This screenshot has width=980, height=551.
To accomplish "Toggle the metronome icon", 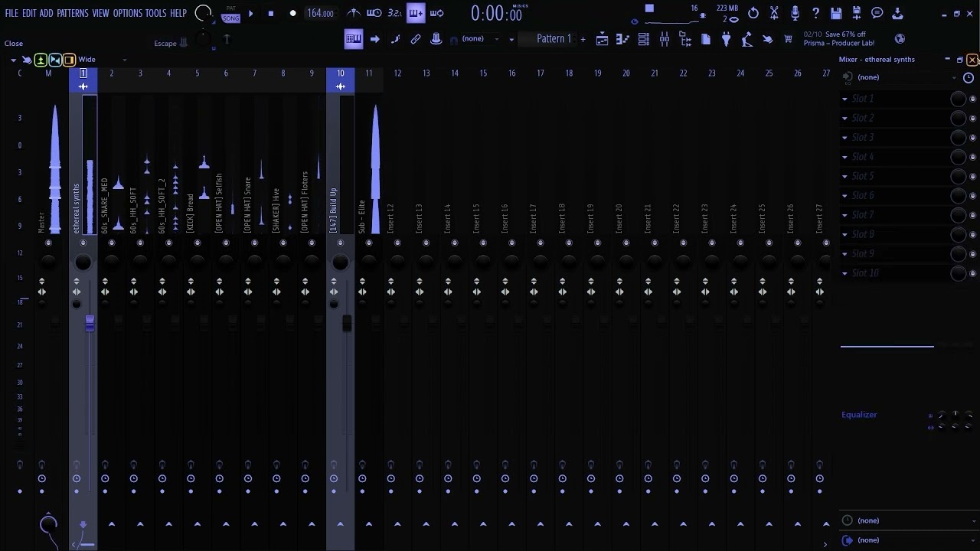I will [354, 13].
